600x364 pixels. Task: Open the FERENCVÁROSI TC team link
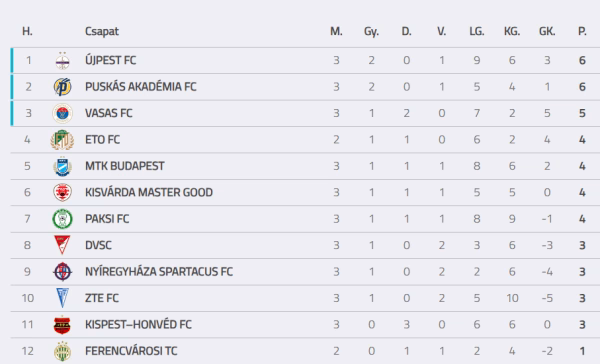tap(131, 351)
